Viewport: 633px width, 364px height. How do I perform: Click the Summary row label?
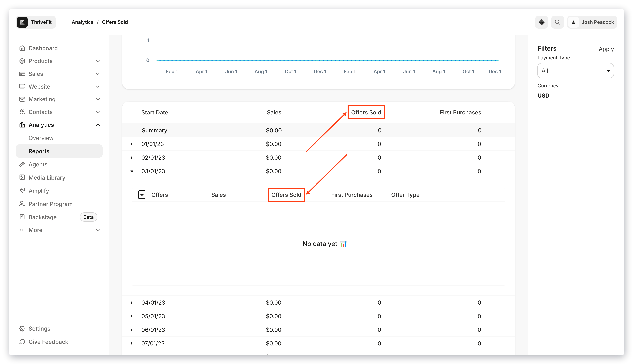pyautogui.click(x=154, y=130)
